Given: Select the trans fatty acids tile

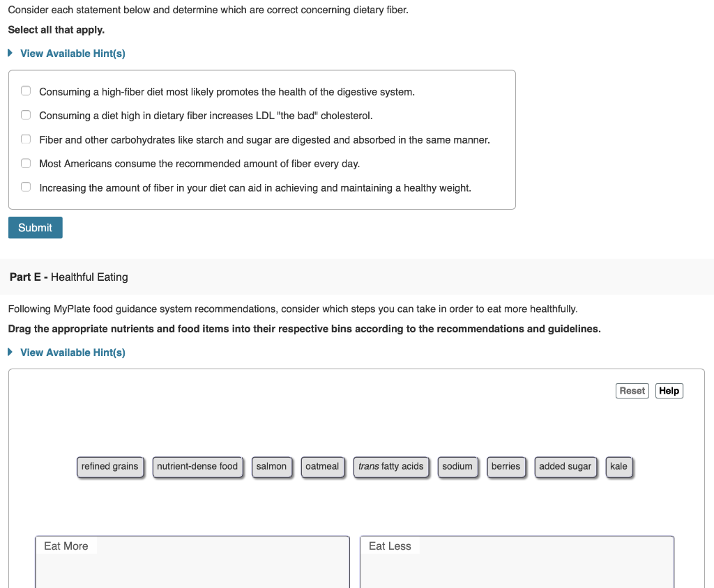Looking at the screenshot, I should click(391, 466).
